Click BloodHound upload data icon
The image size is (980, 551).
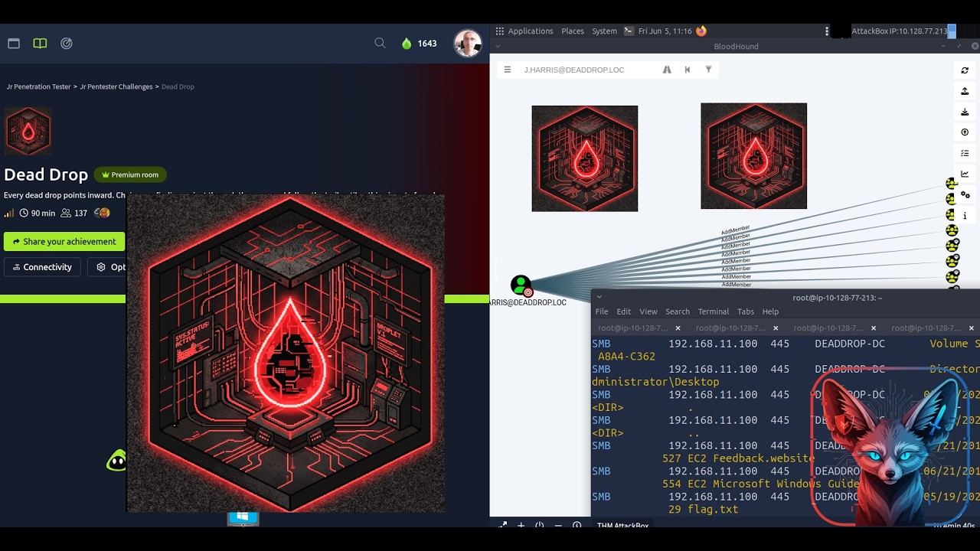(x=965, y=132)
